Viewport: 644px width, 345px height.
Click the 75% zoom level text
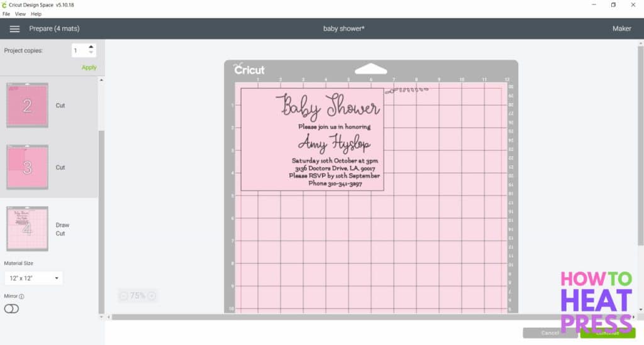pos(138,295)
